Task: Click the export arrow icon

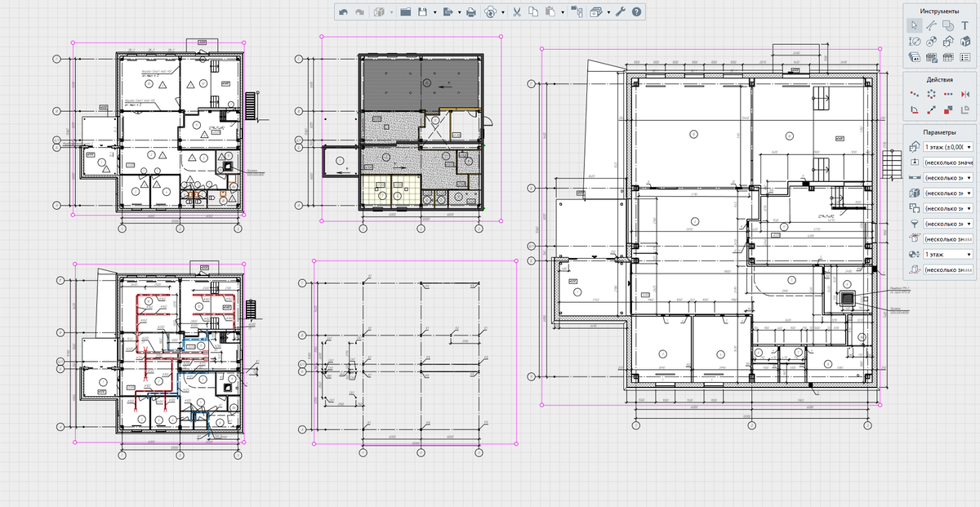Action: (x=448, y=12)
